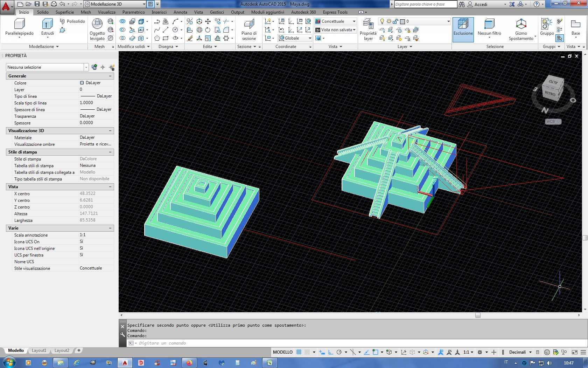Click the command line input field
The width and height of the screenshot is (588, 368).
pyautogui.click(x=357, y=343)
